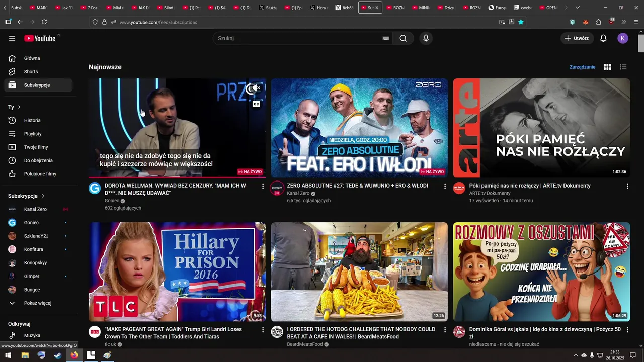Open the browser tab list dropdown
The height and width of the screenshot is (362, 644).
pos(577,8)
